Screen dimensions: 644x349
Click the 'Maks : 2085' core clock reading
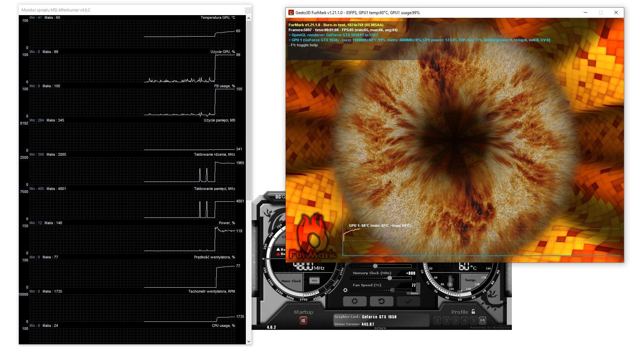56,154
